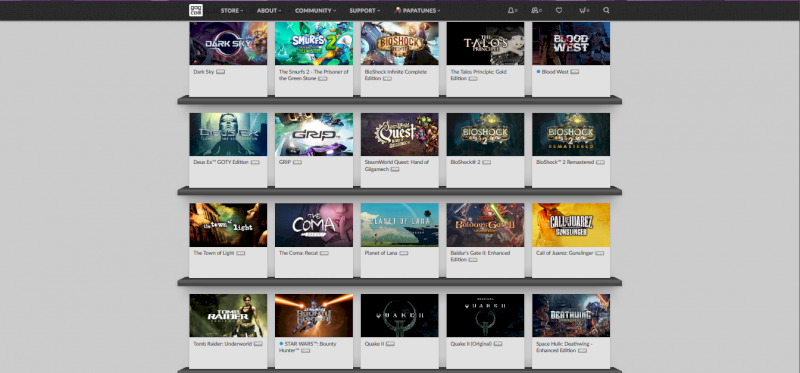
Task: Click 'Planet of Lana' title text
Action: [381, 253]
